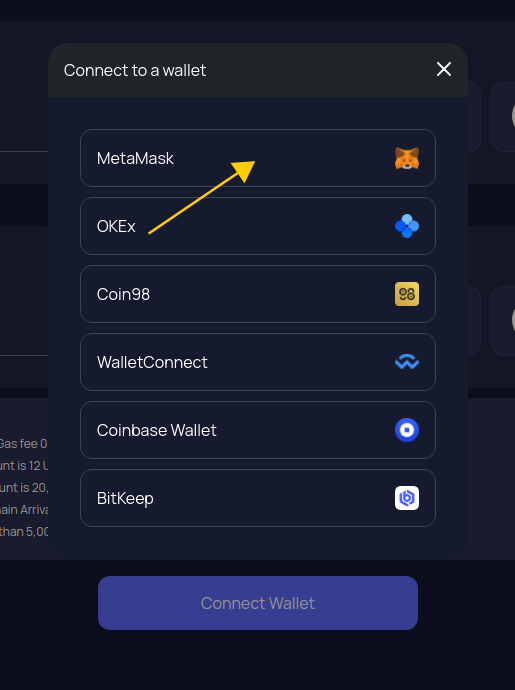Click the partially hidden grey circle at middle right
The width and height of the screenshot is (515, 690).
click(x=513, y=320)
